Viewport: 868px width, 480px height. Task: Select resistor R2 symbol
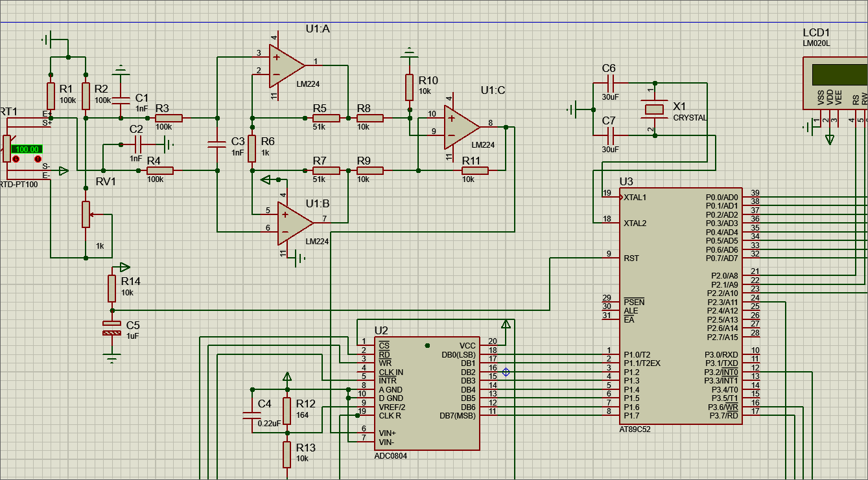86,96
